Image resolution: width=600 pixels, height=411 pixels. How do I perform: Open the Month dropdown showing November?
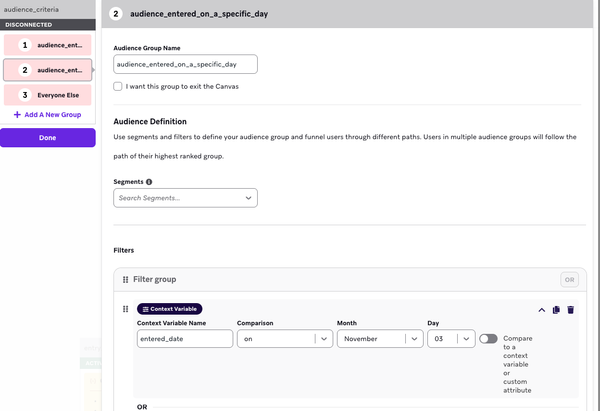click(x=379, y=339)
